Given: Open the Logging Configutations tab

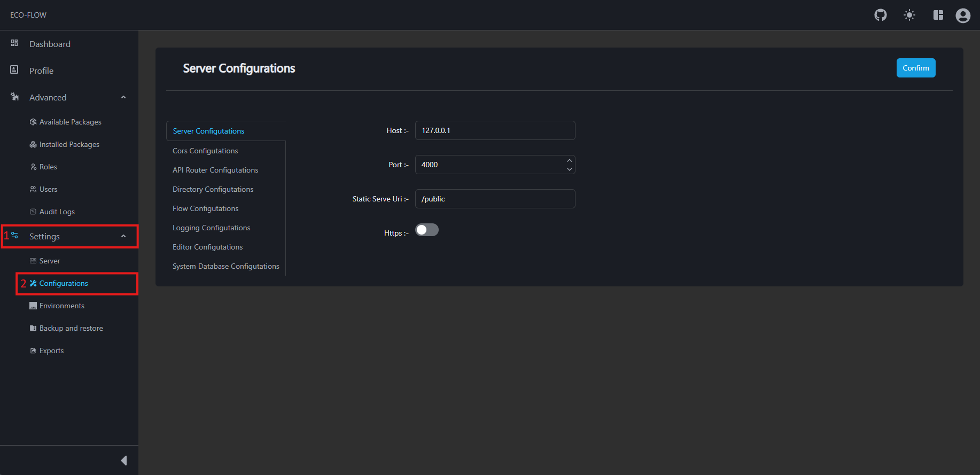Looking at the screenshot, I should (x=226, y=228).
